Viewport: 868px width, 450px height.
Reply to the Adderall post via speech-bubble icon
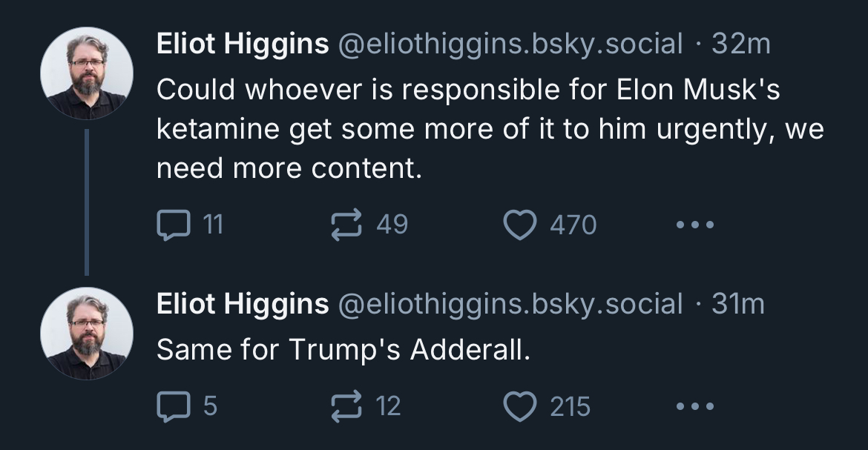pos(174,406)
